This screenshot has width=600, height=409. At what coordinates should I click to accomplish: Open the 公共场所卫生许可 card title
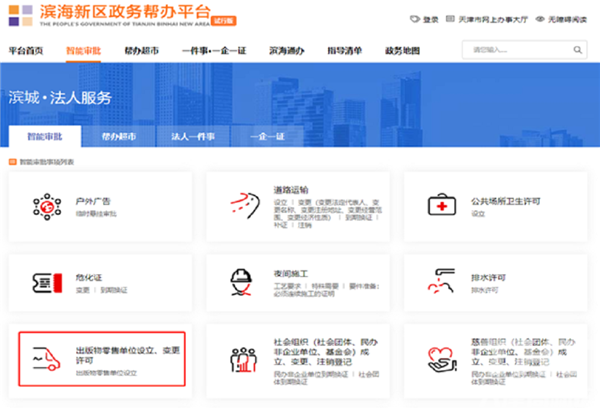(505, 201)
